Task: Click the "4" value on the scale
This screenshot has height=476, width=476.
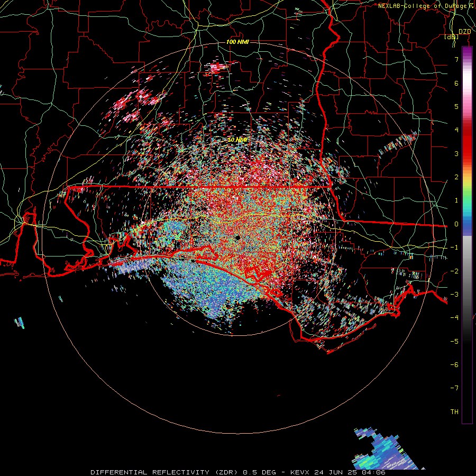Action: tap(456, 130)
